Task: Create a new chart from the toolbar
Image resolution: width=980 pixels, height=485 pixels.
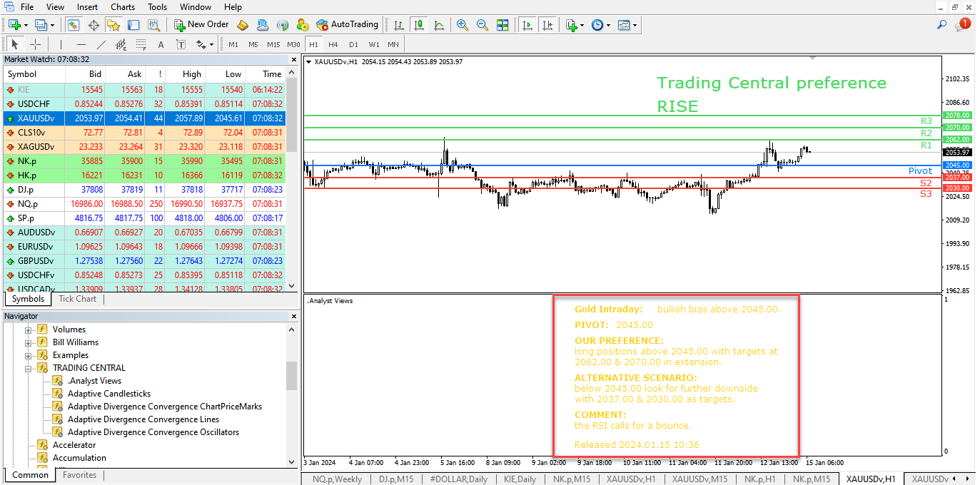Action: 15,25
